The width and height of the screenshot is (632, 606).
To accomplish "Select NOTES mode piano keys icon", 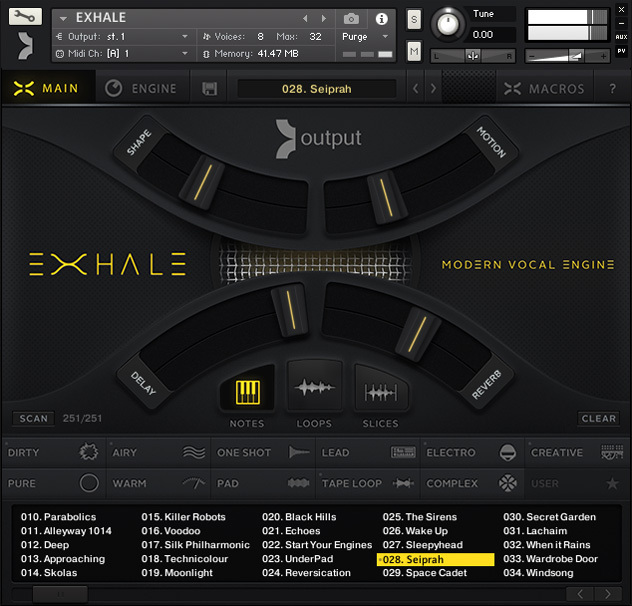I will point(247,392).
